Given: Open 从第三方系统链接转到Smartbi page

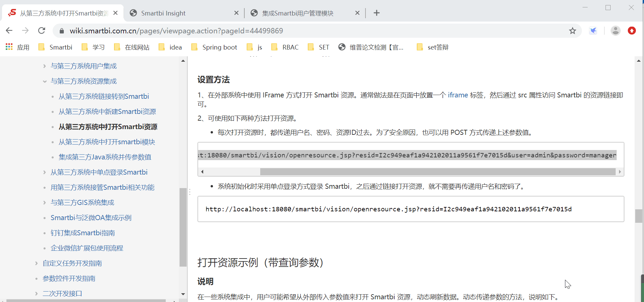Looking at the screenshot, I should [x=104, y=96].
